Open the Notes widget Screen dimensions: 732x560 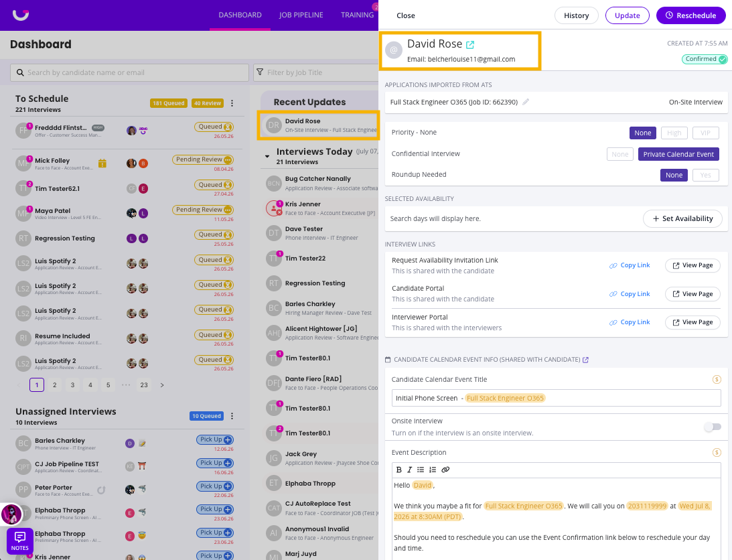tap(19, 541)
